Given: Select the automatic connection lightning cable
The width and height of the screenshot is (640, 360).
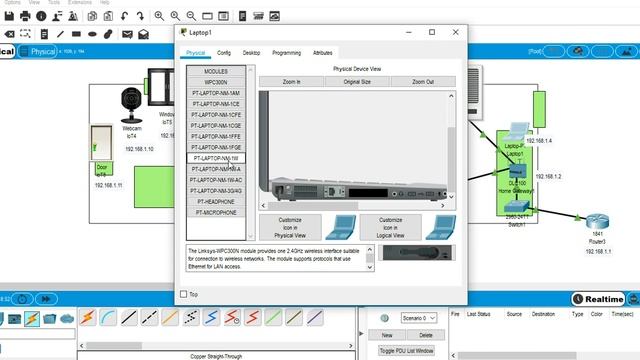Looking at the screenshot, I should tap(88, 318).
